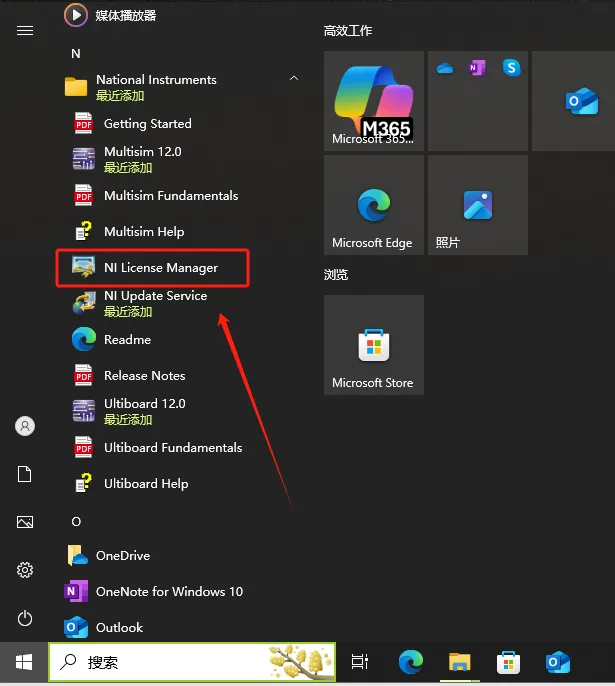Screen dimensions: 615x686
Task: Open the Pictures sidebar icon
Action: click(25, 522)
